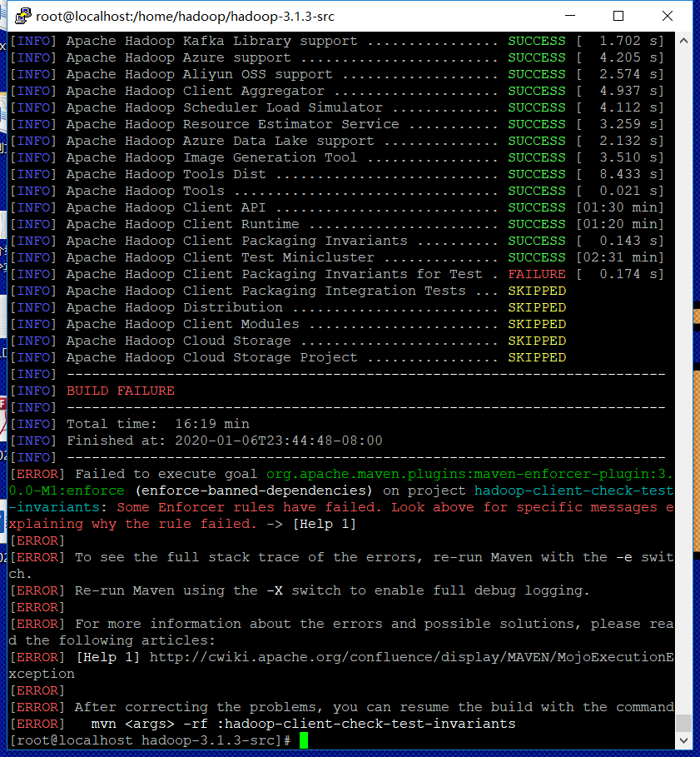Click 'org.apache.maven.plugins:maven-enforcer-plugin:3.' green text
Screen dimensions: 700x757
(x=469, y=474)
